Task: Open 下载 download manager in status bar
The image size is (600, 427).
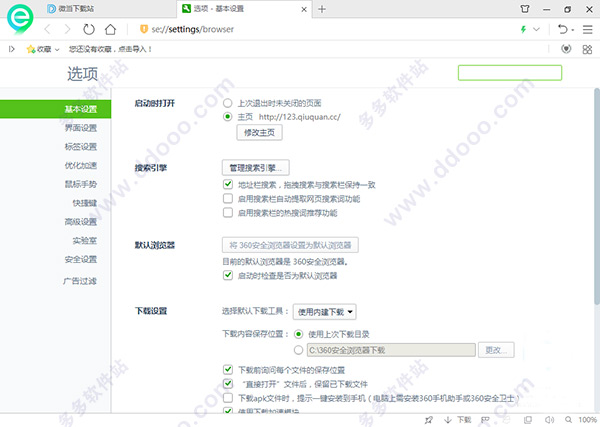Action: tap(458, 420)
